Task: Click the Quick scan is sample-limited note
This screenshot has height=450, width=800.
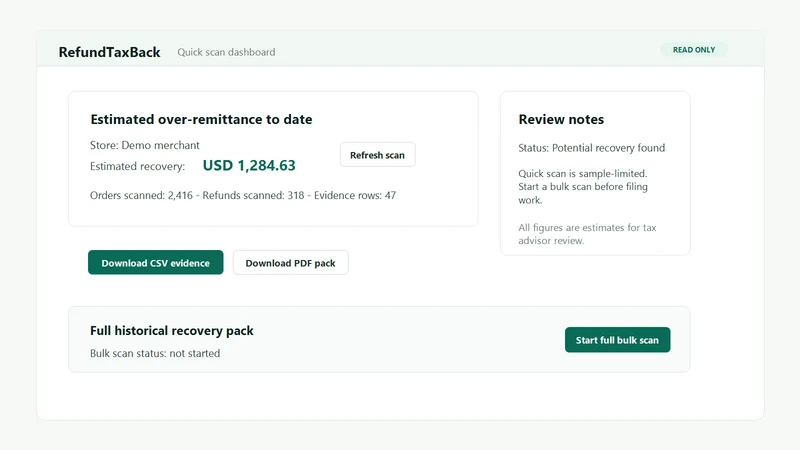Action: click(583, 187)
